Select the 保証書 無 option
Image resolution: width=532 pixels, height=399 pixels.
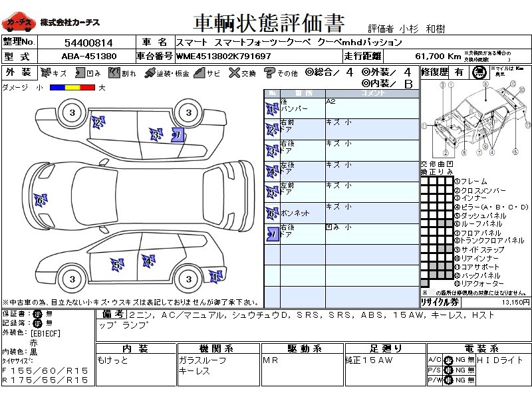tap(49, 314)
